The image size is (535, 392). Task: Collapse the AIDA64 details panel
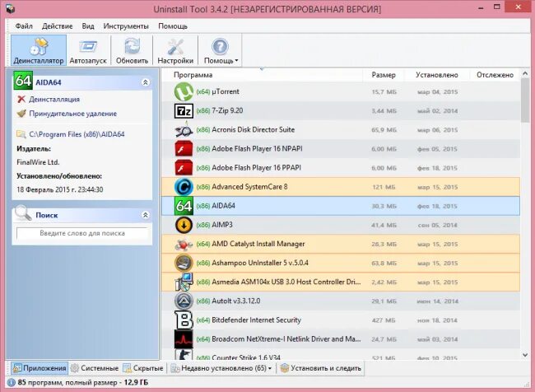[146, 82]
